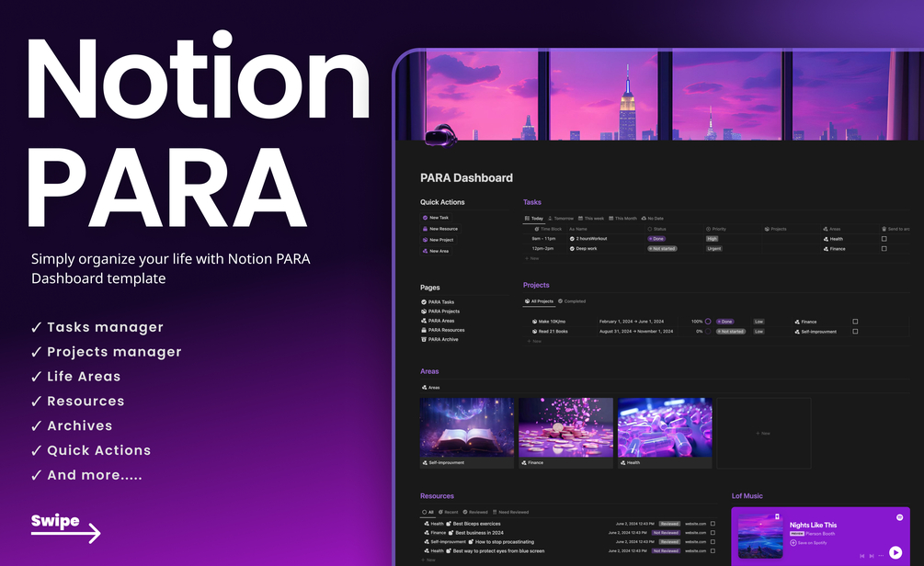Click the New Area quick action button

436,251
